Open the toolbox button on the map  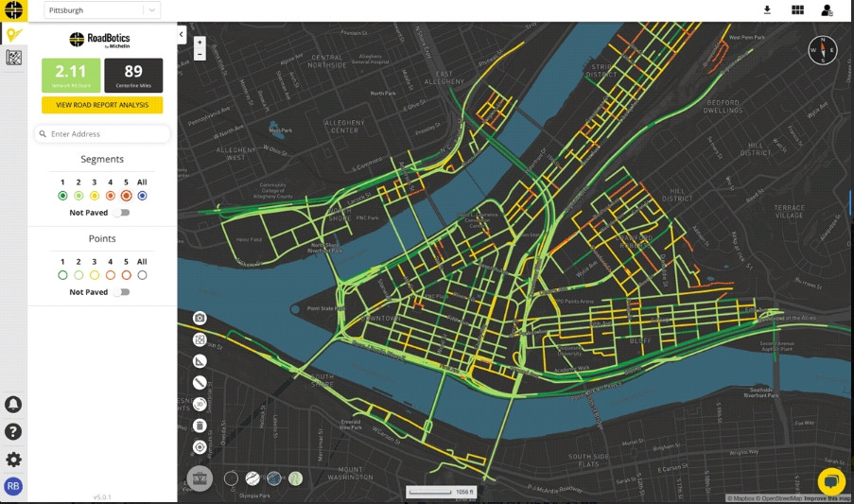[x=200, y=479]
